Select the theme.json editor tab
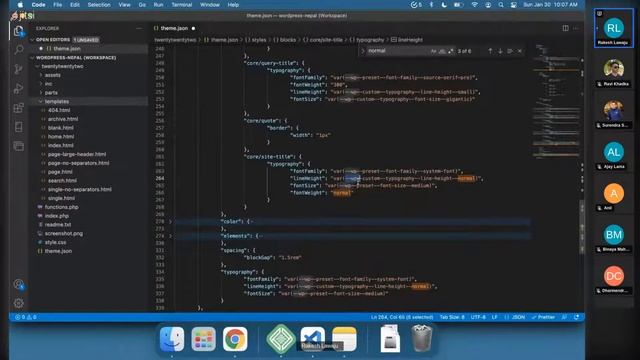This screenshot has width=640, height=360. point(174,28)
